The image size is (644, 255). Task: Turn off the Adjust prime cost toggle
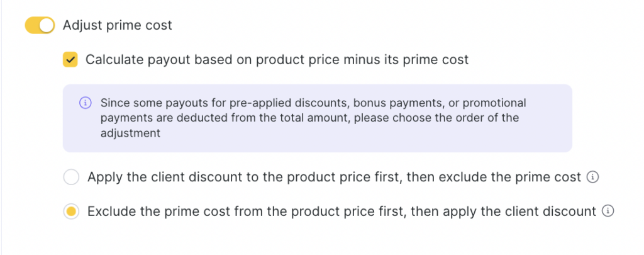click(x=40, y=26)
